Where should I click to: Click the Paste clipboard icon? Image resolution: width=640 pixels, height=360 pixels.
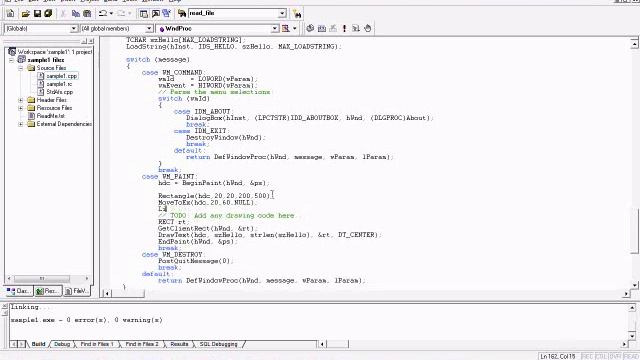coord(87,13)
